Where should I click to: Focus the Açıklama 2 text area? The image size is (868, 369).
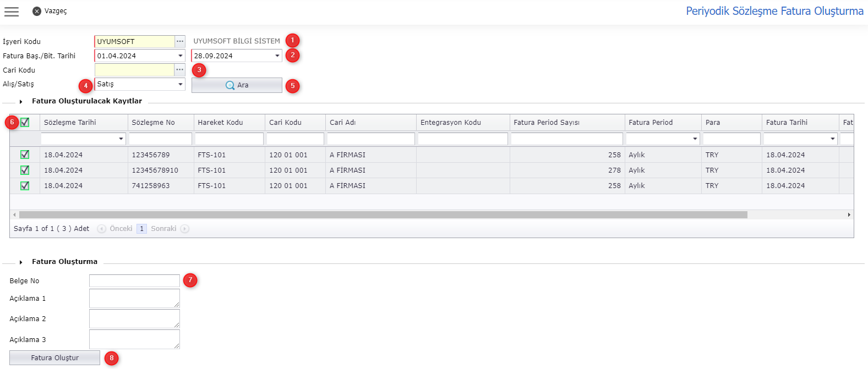pyautogui.click(x=134, y=319)
